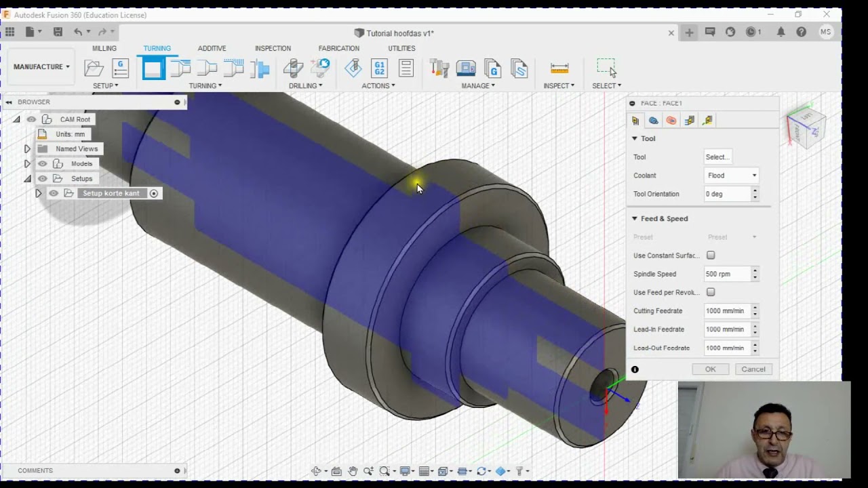The image size is (868, 488).
Task: Open the INSPECT dropdown menu
Action: pos(559,86)
